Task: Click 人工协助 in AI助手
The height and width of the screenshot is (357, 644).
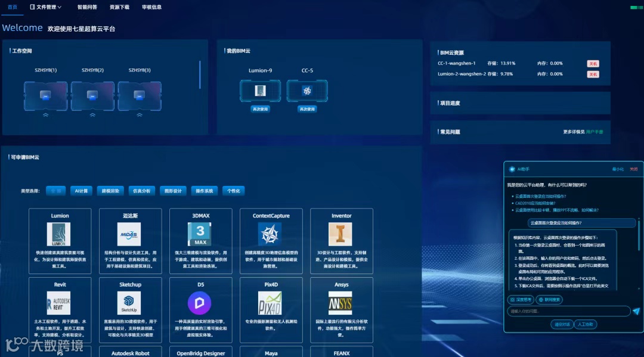Action: (586, 324)
